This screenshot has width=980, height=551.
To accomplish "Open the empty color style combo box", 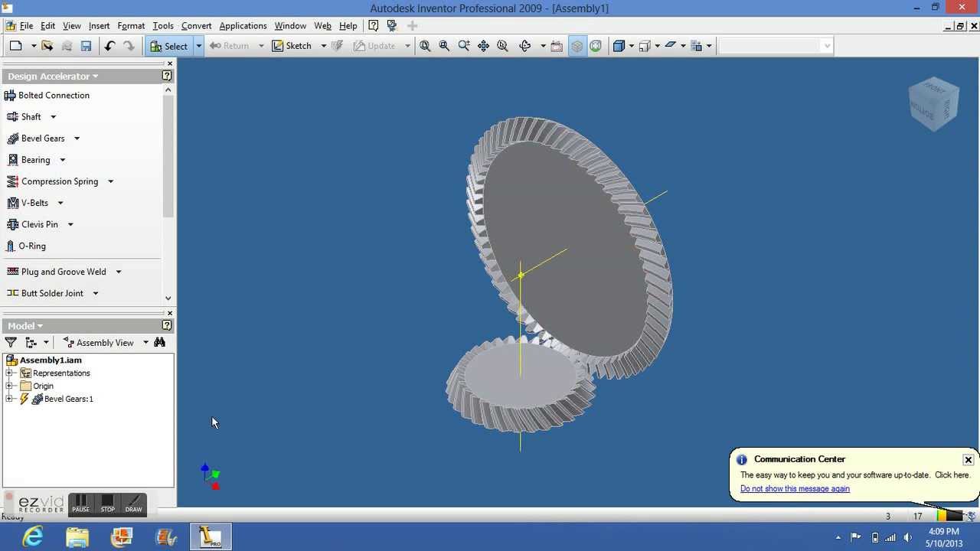I will pyautogui.click(x=776, y=46).
